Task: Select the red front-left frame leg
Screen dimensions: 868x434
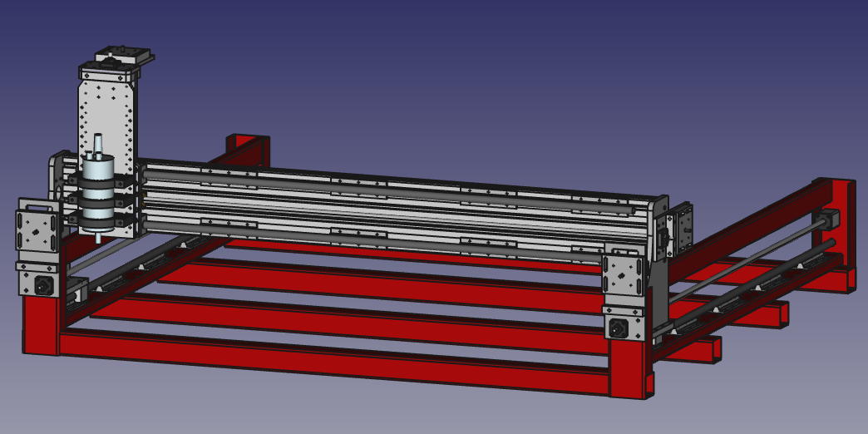Action: pyautogui.click(x=41, y=325)
